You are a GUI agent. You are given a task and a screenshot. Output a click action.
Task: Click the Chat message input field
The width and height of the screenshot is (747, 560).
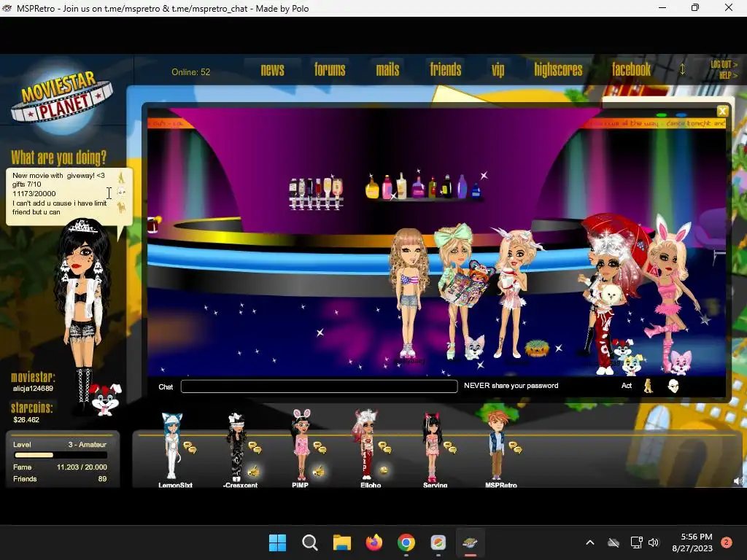tap(320, 386)
